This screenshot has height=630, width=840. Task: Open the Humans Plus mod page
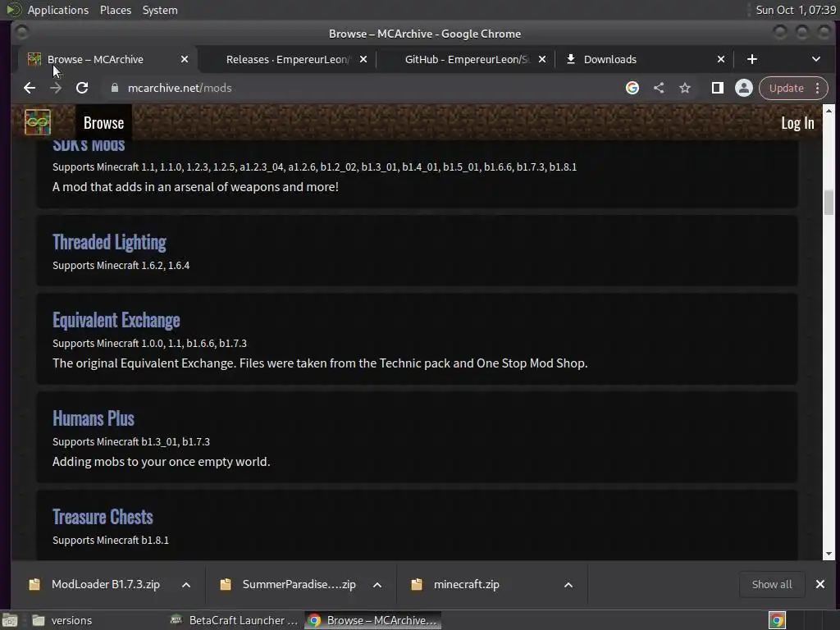(94, 418)
